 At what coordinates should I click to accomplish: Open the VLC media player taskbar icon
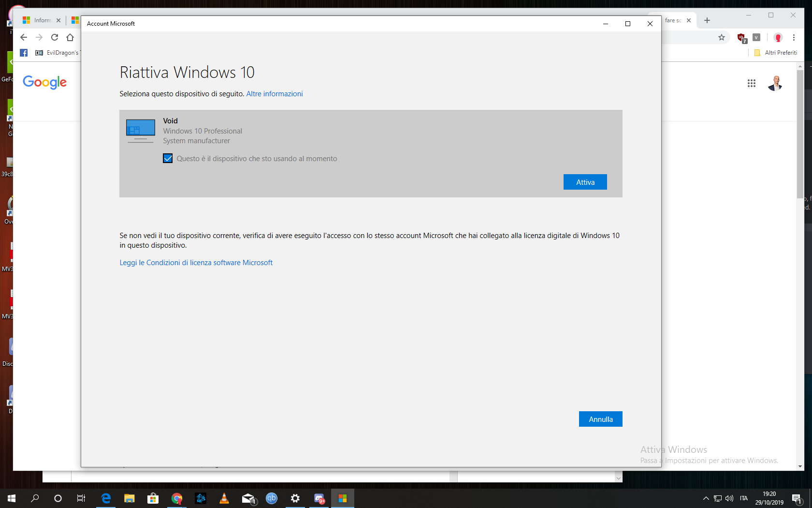click(x=224, y=498)
